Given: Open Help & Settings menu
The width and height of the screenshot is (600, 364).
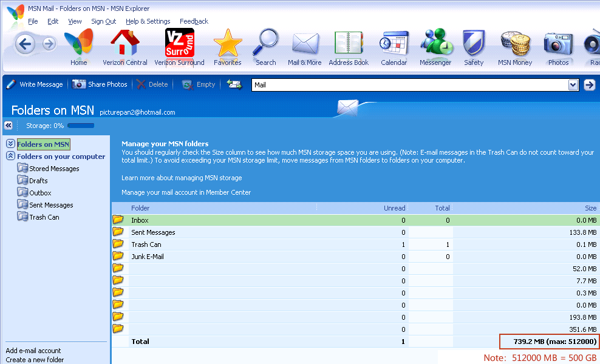Looking at the screenshot, I should click(148, 21).
